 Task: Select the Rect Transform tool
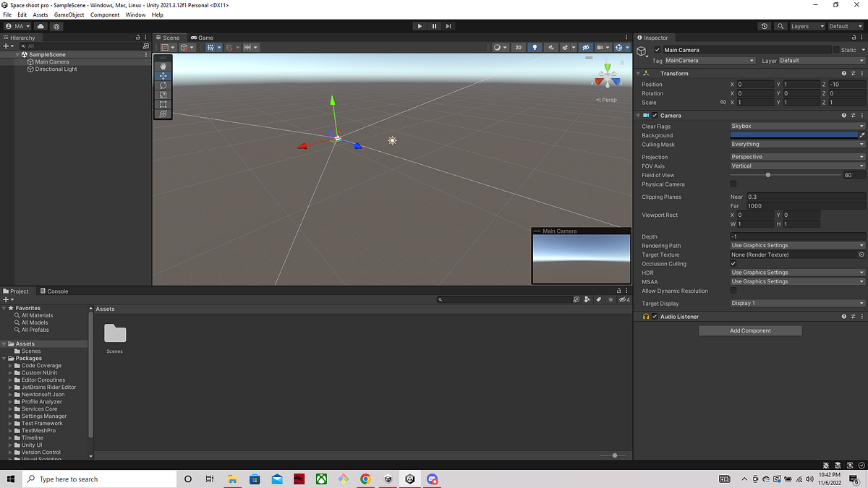pos(163,104)
